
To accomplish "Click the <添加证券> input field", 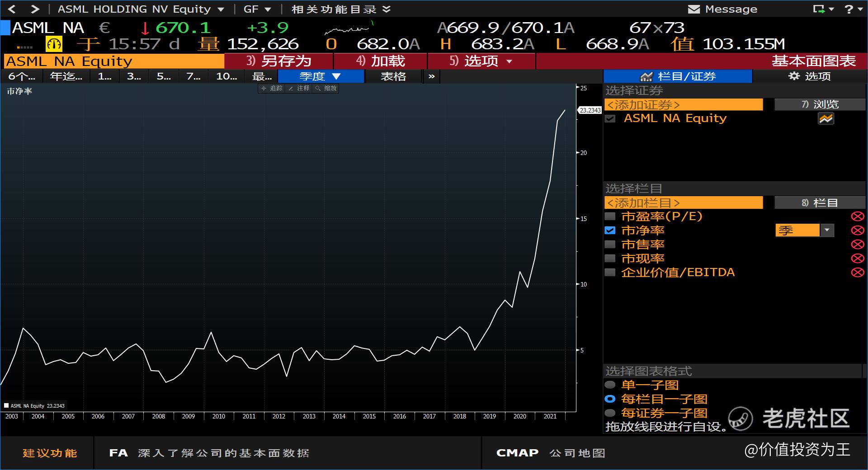I will 683,105.
